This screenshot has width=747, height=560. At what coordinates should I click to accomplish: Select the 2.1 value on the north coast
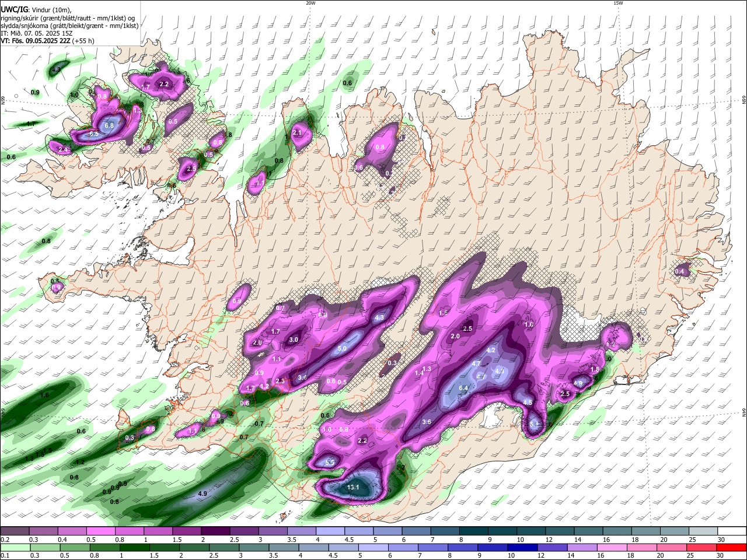click(x=297, y=133)
